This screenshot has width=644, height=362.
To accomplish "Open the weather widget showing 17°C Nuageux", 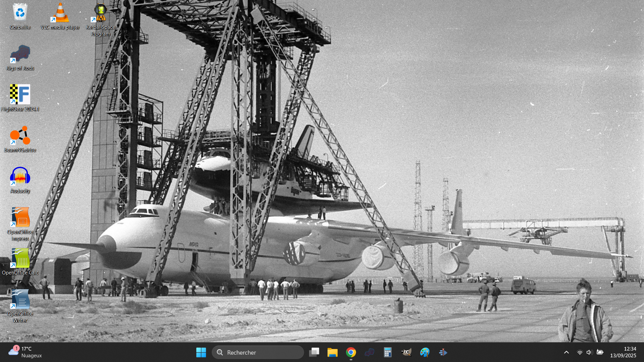I will (x=25, y=352).
